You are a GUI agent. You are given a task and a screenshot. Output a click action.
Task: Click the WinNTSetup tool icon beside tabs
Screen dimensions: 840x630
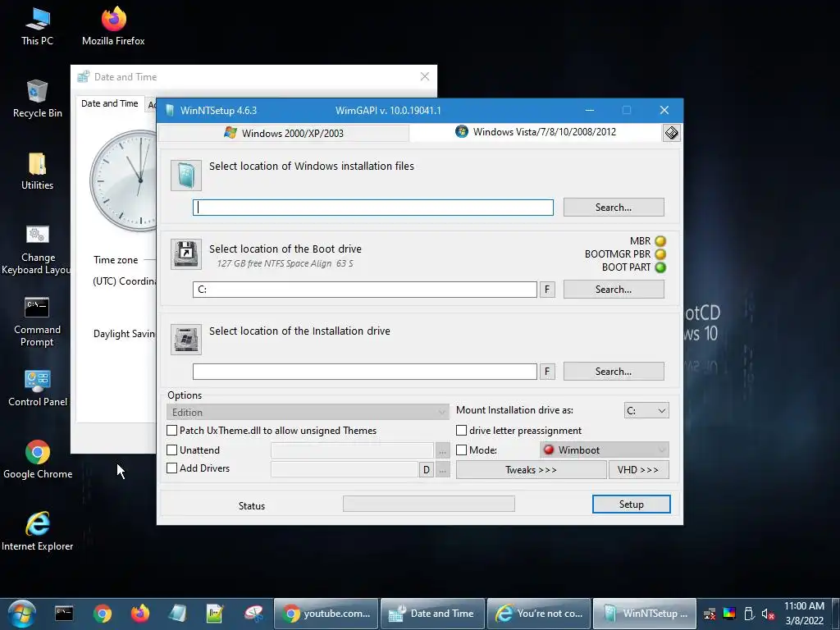coord(671,133)
